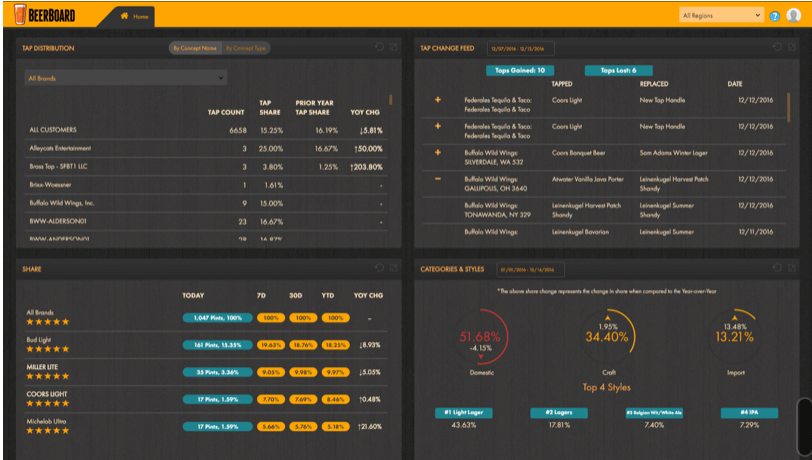This screenshot has height=460, width=812.
Task: Refresh the Tap Change Feed panel
Action: click(777, 47)
